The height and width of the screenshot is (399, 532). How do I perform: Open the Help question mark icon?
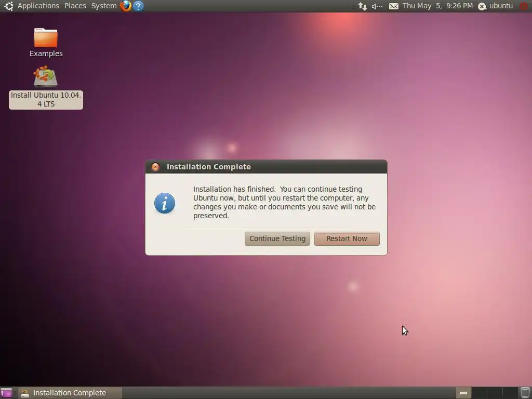point(138,6)
